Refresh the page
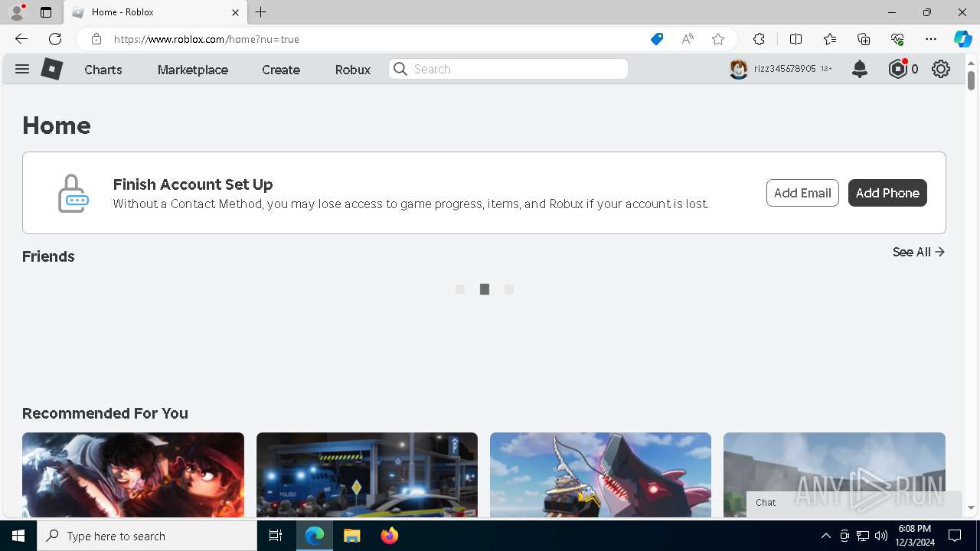This screenshot has width=980, height=551. click(x=55, y=39)
